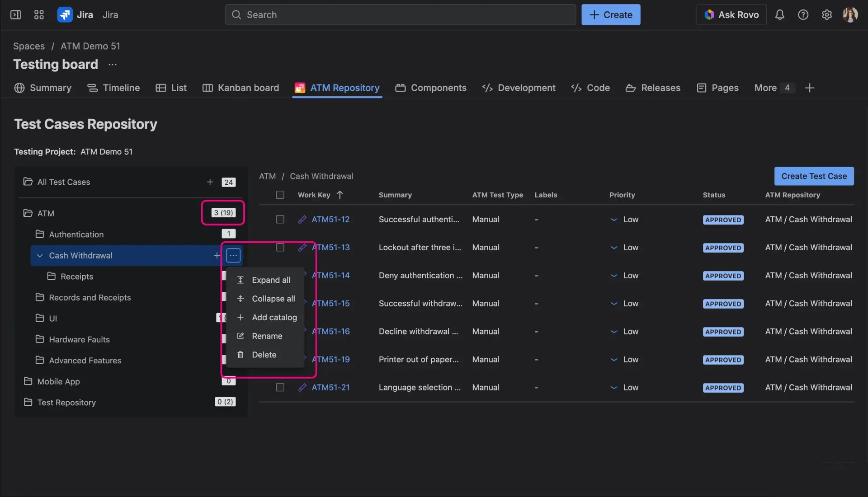Click the ATM folder icon in tree

pyautogui.click(x=28, y=213)
